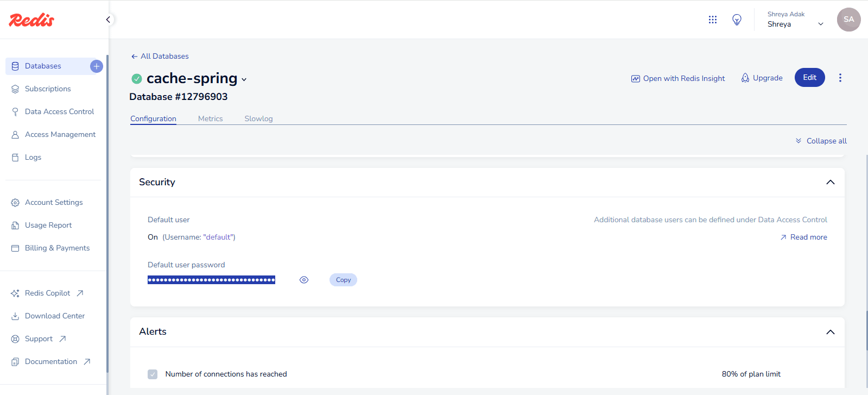Open the cache-spring database switcher dropdown
Image resolution: width=868 pixels, height=395 pixels.
(x=244, y=80)
